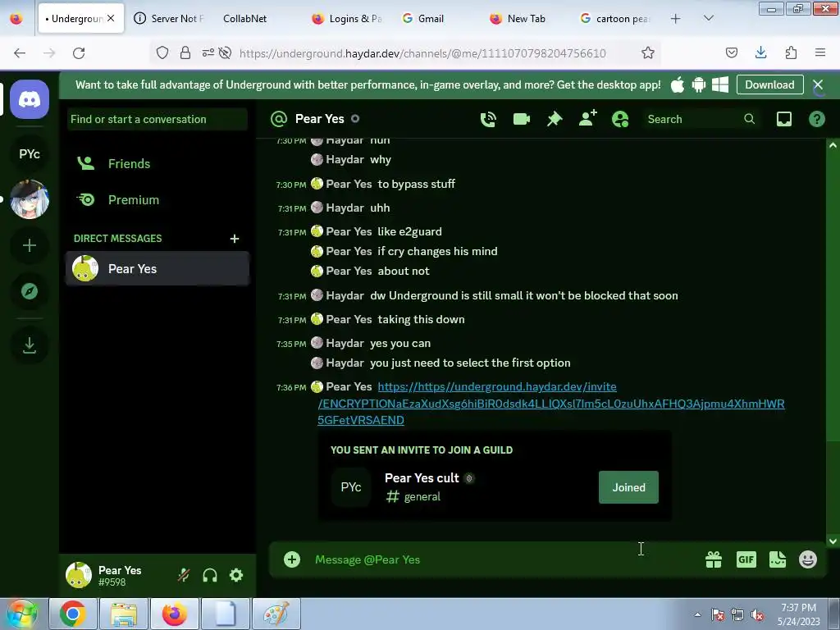The height and width of the screenshot is (630, 840).
Task: Select the PYc server icon
Action: (x=30, y=154)
